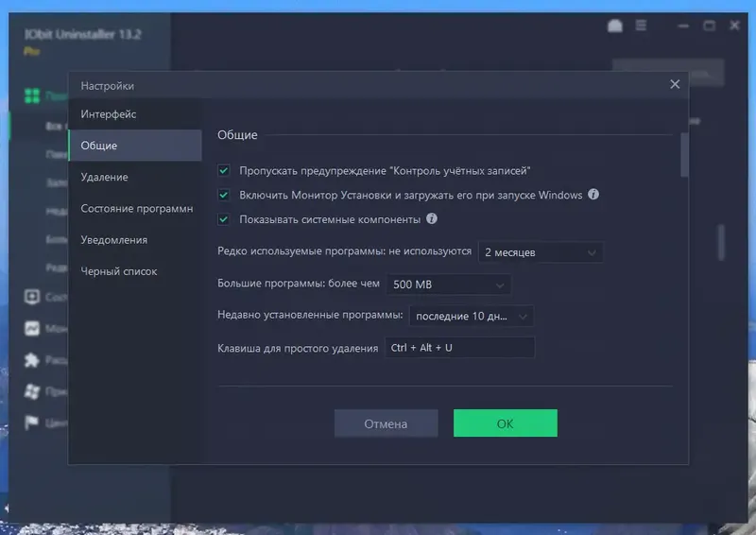Click the software updater icon in sidebar

32,297
